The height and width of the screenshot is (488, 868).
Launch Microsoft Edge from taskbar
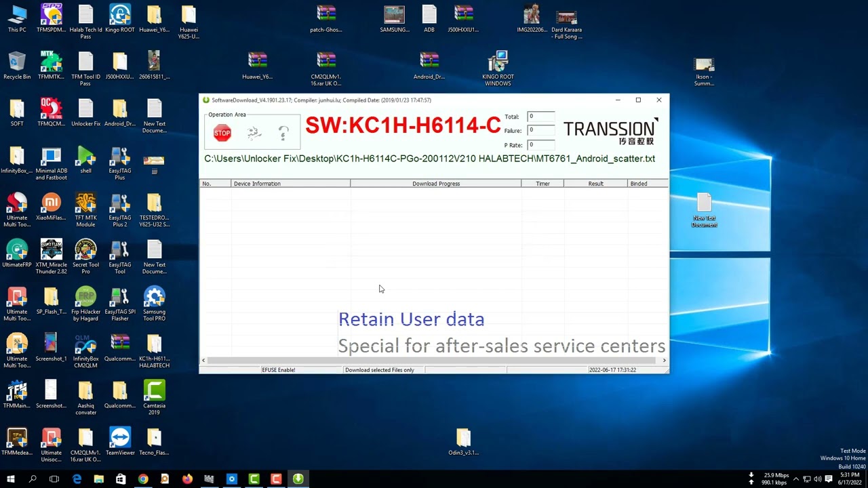77,479
